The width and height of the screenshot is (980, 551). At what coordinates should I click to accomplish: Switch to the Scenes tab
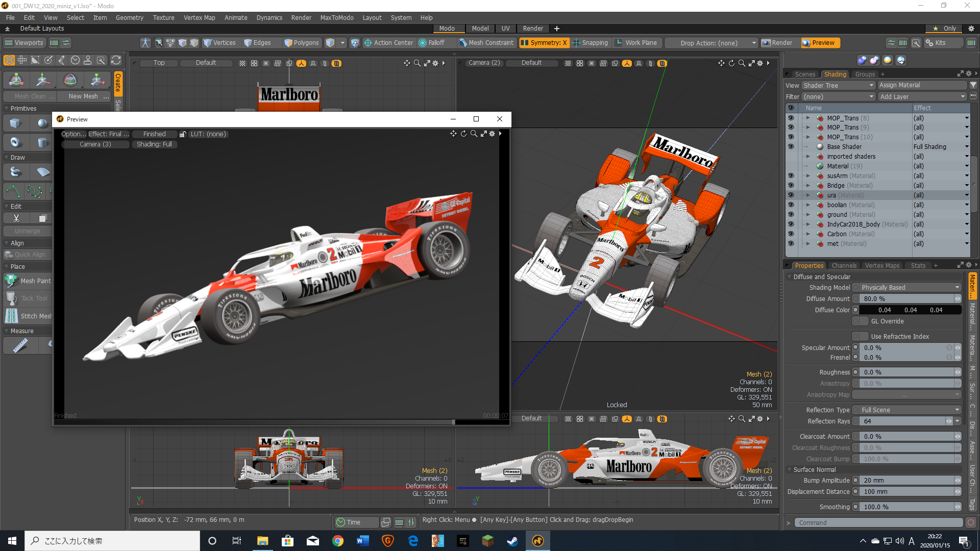pos(805,74)
